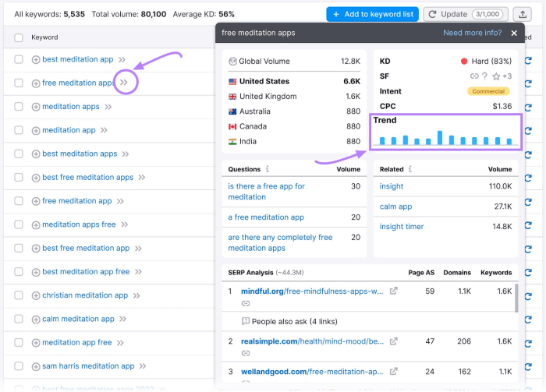Click the Commercial intent badge

coord(488,91)
